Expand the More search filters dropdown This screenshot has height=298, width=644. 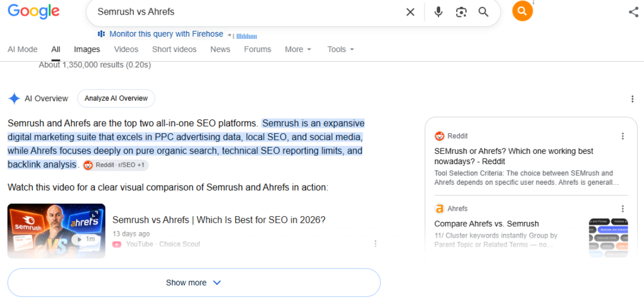[x=298, y=50]
